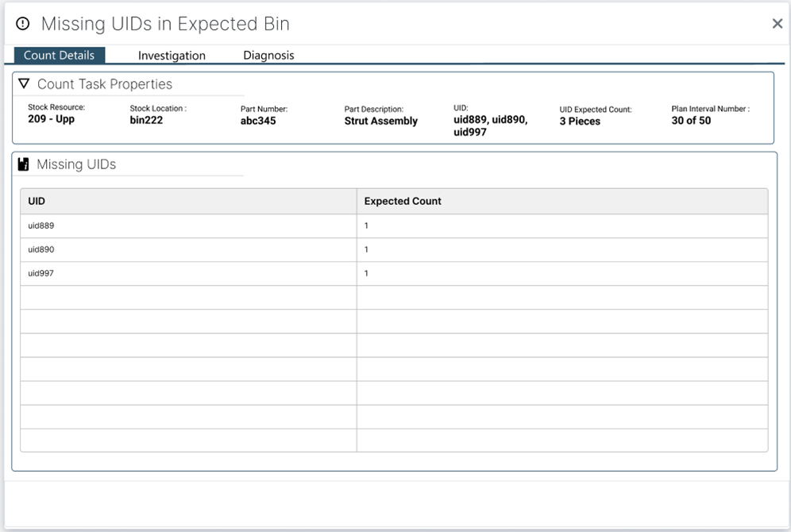The width and height of the screenshot is (791, 532).
Task: Click the alert icon beside the dialog title
Action: point(21,23)
